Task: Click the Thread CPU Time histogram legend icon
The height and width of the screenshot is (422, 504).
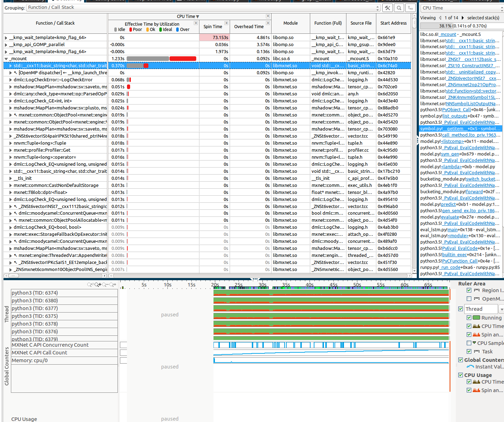Action: (x=477, y=326)
